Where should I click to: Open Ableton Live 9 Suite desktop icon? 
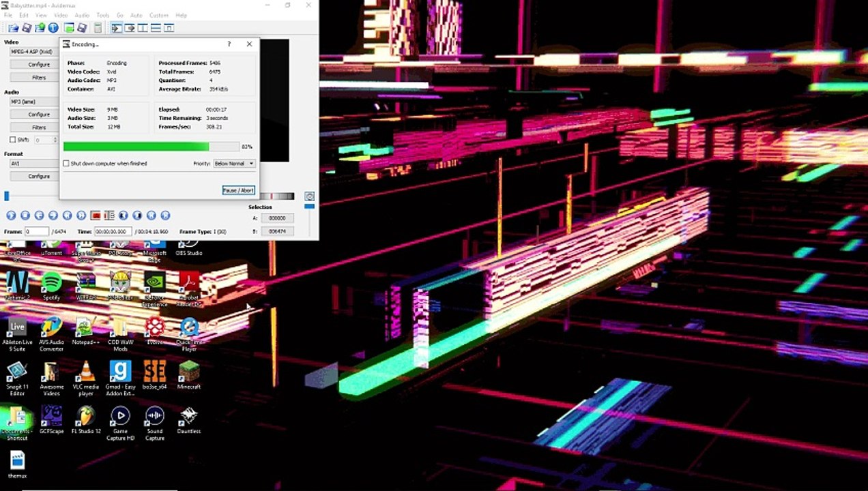pyautogui.click(x=17, y=333)
